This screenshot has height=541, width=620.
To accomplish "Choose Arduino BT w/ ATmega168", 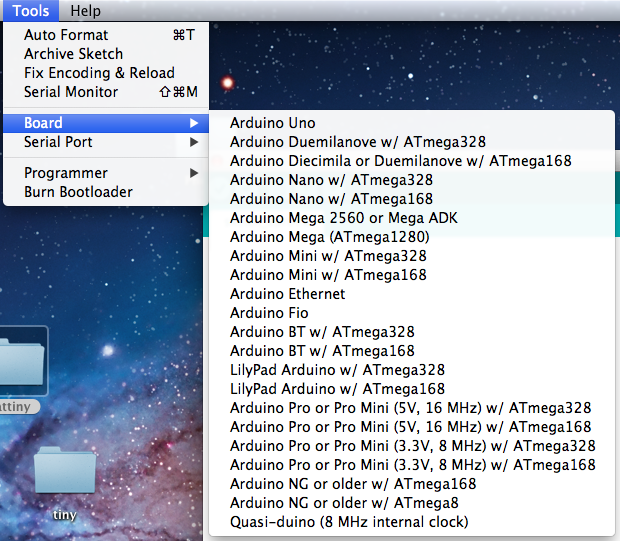I will (x=412, y=351).
